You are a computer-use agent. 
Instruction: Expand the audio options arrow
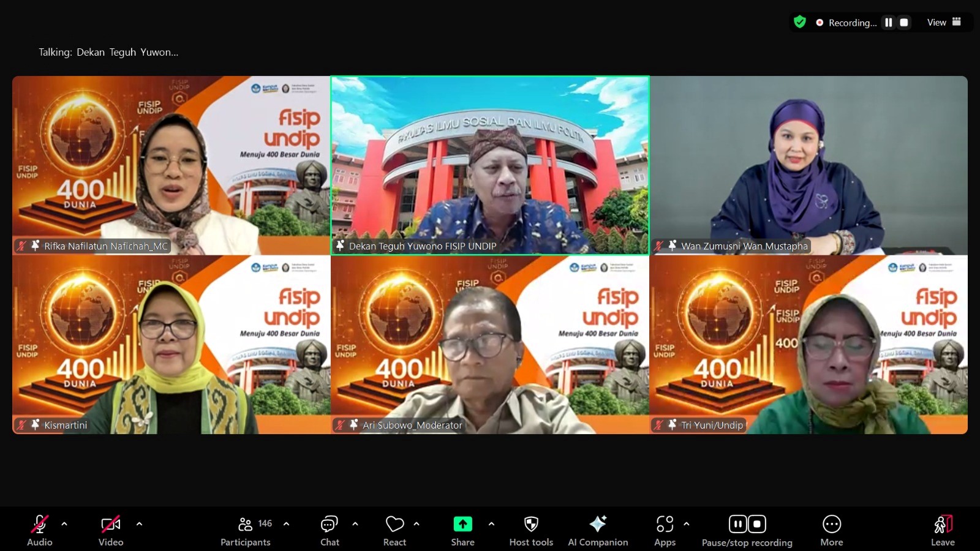click(x=64, y=524)
